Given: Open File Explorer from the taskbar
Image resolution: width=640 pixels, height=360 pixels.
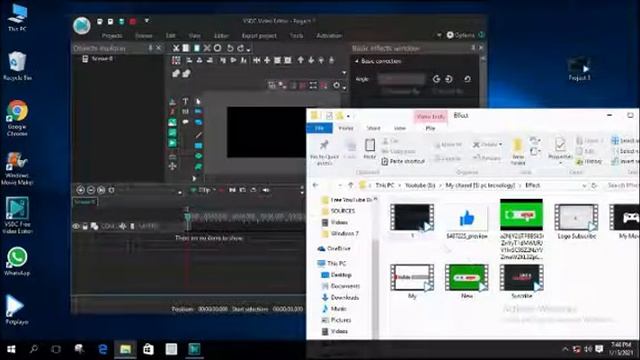Looking at the screenshot, I should click(x=125, y=349).
